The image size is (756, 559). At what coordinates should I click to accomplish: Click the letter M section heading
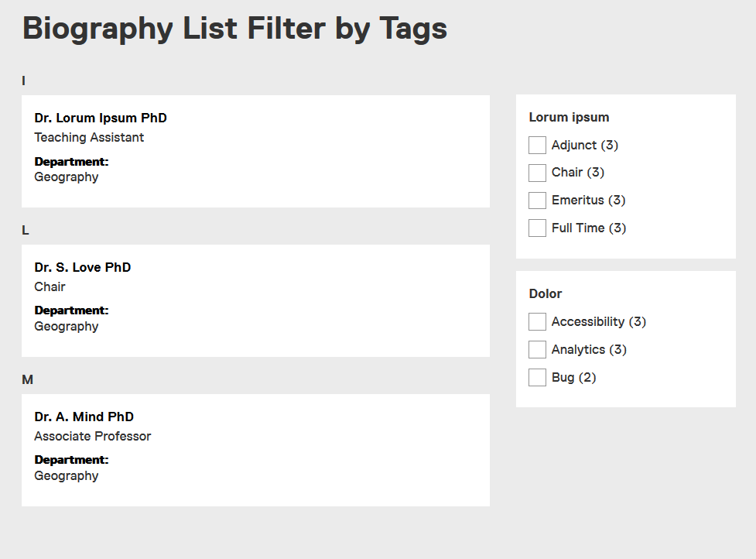27,379
